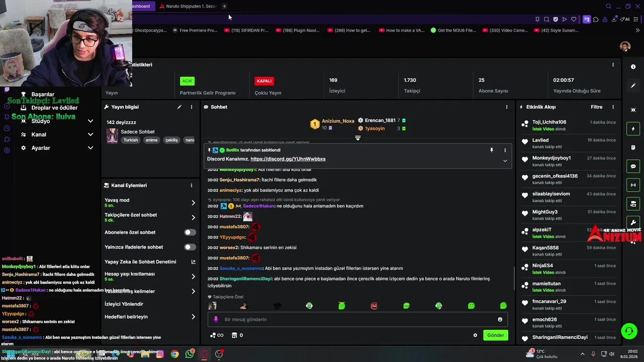
Task: Open chat settings gear icon
Action: [x=475, y=335]
